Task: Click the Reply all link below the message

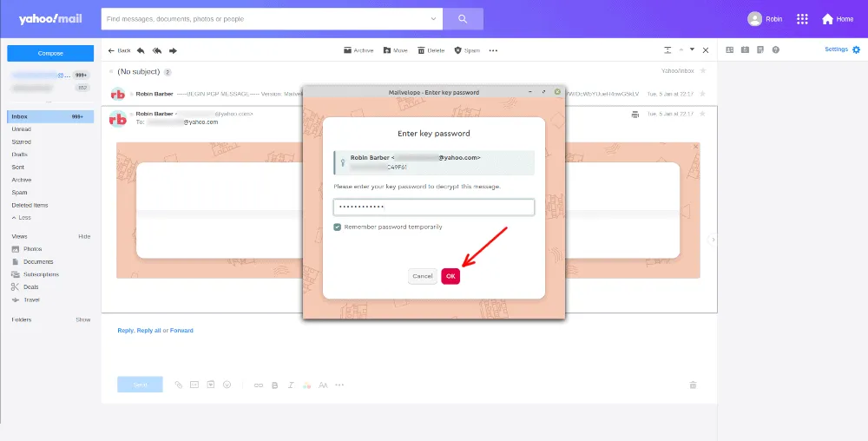Action: click(x=149, y=331)
